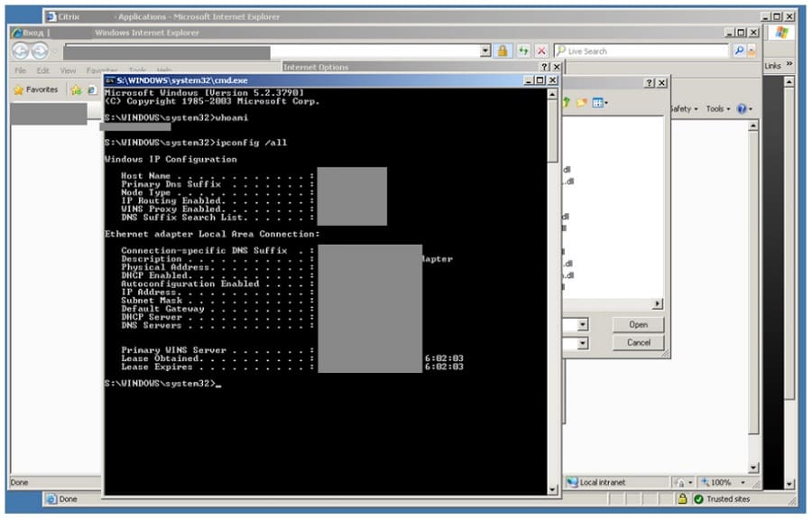The image size is (812, 521).
Task: Click the Add to Favorites star icon
Action: 77,90
